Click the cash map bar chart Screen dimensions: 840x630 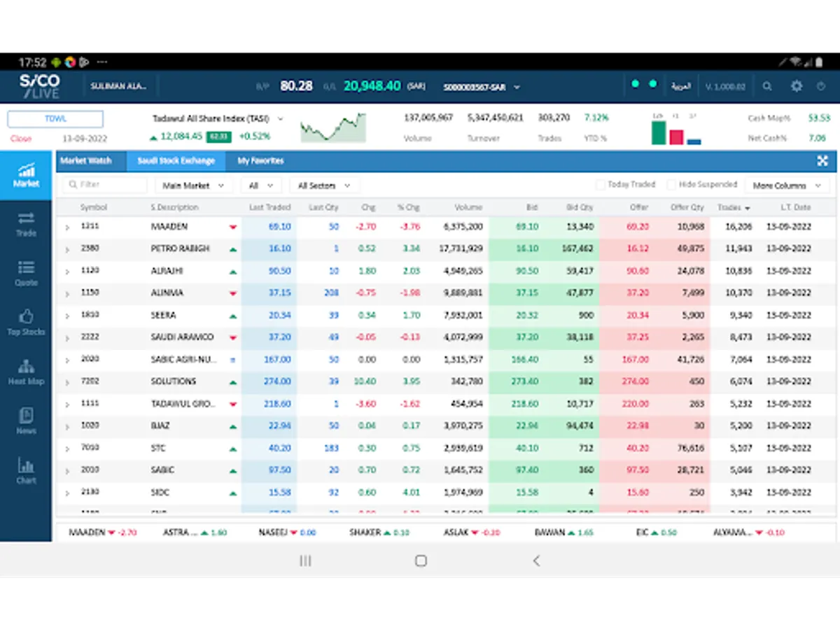[676, 129]
